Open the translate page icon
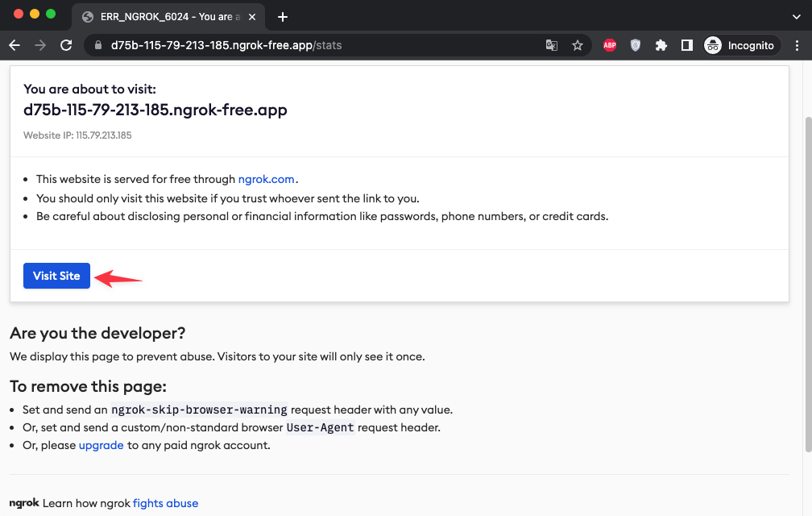 pyautogui.click(x=552, y=46)
